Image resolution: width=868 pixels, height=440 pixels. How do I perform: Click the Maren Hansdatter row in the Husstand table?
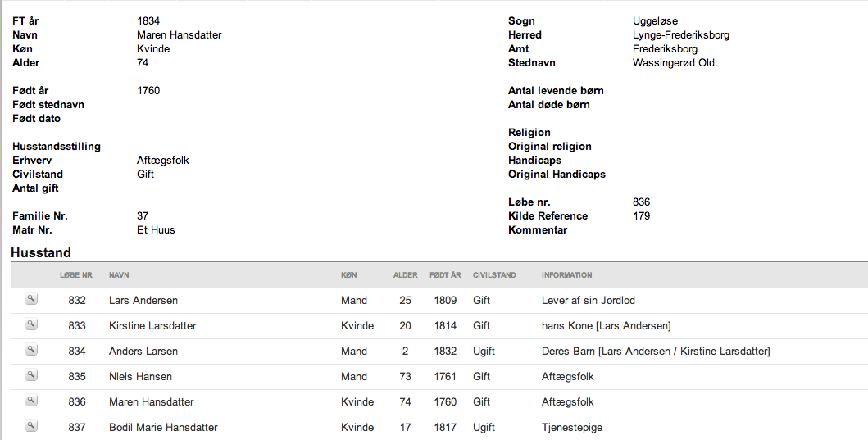(439, 402)
